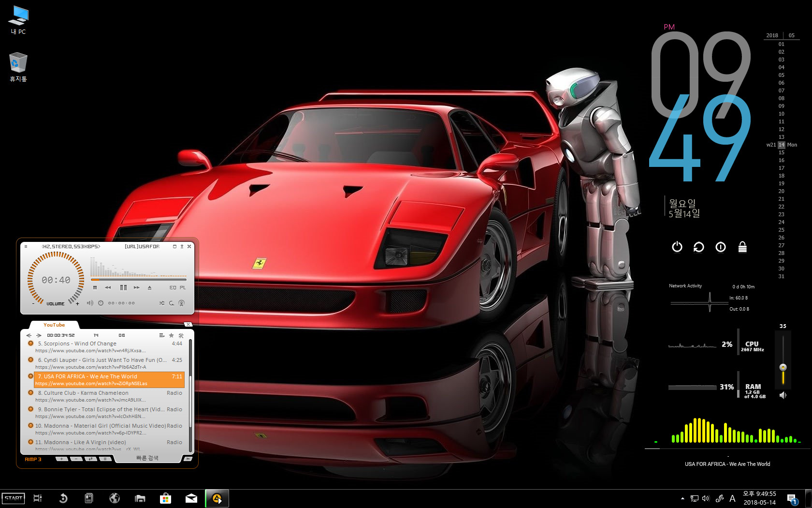Increase volume with the plus button
Screen dimensions: 812x508
77,304
